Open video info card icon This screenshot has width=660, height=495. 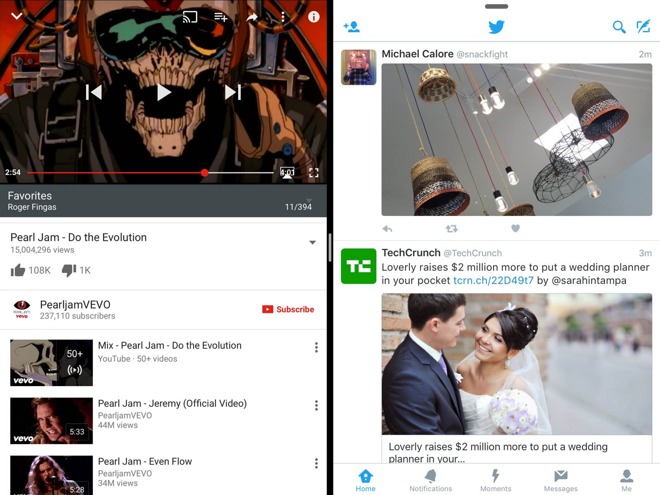(313, 17)
